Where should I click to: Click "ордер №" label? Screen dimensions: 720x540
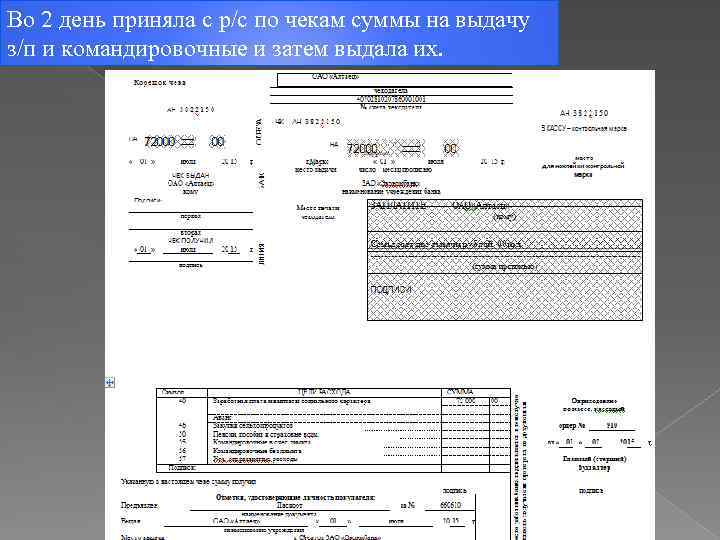pos(572,426)
